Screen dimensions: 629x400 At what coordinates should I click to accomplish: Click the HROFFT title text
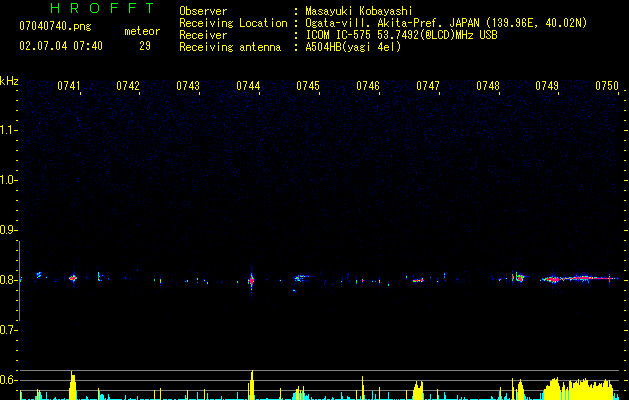coord(102,8)
